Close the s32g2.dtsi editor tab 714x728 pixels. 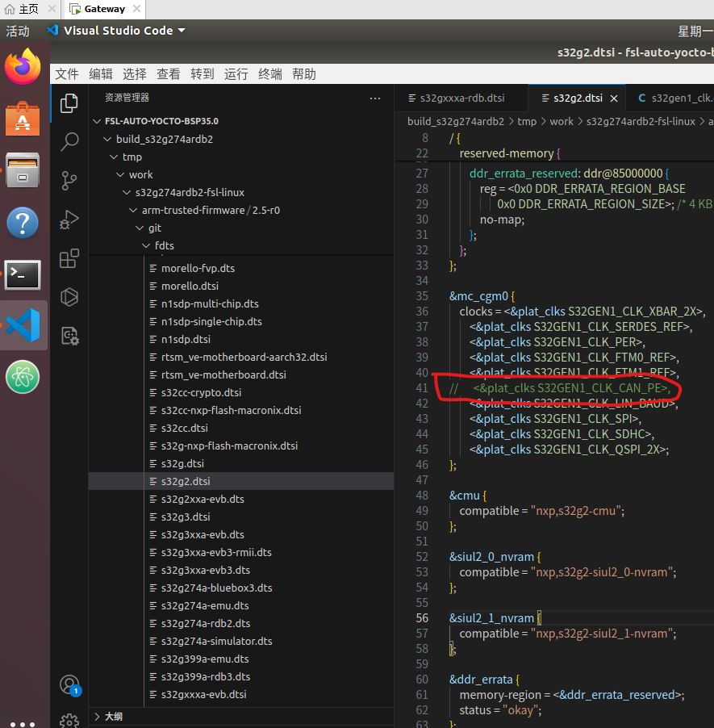click(614, 98)
